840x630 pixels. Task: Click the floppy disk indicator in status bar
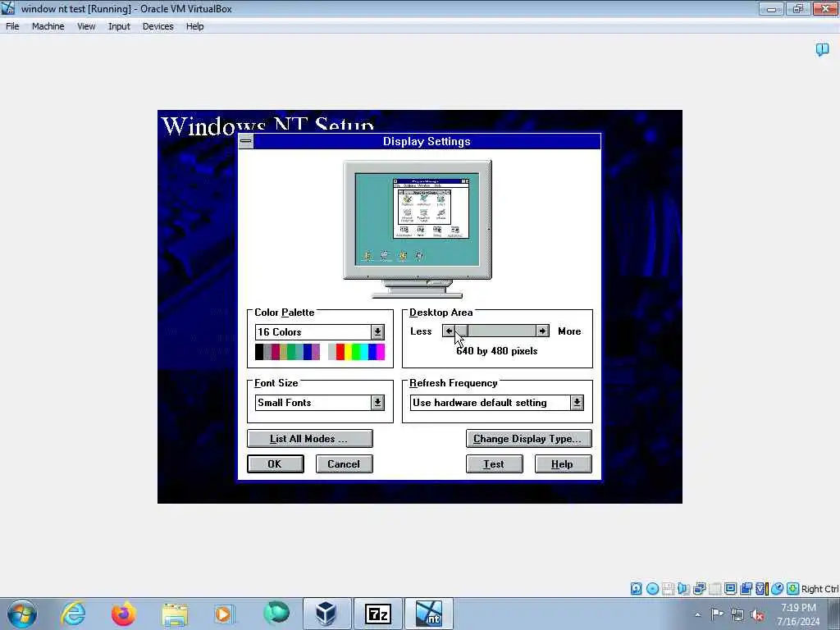[x=668, y=589]
